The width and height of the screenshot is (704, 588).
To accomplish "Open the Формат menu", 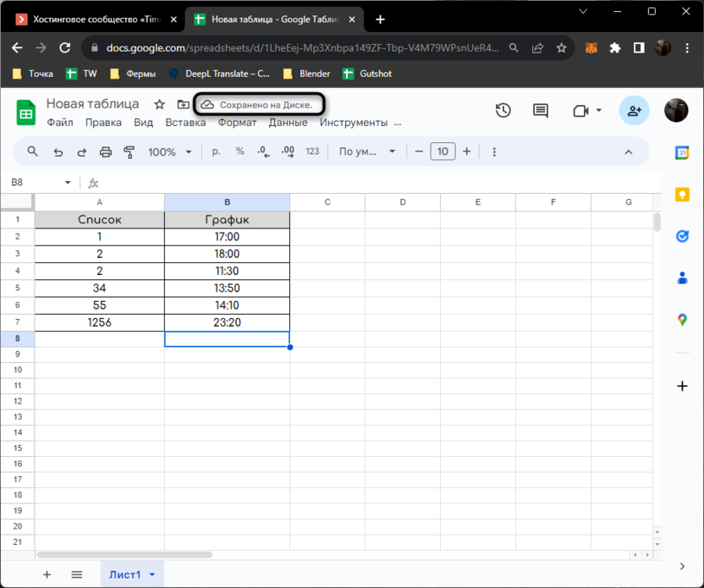I will point(237,123).
